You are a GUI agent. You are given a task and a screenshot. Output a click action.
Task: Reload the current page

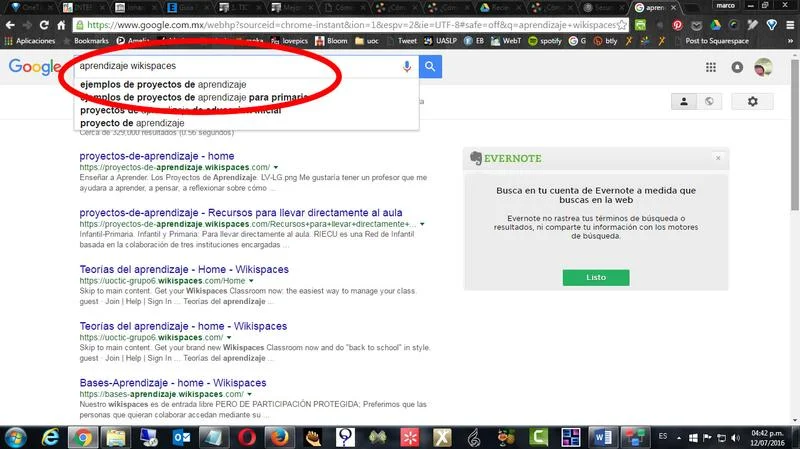44,24
